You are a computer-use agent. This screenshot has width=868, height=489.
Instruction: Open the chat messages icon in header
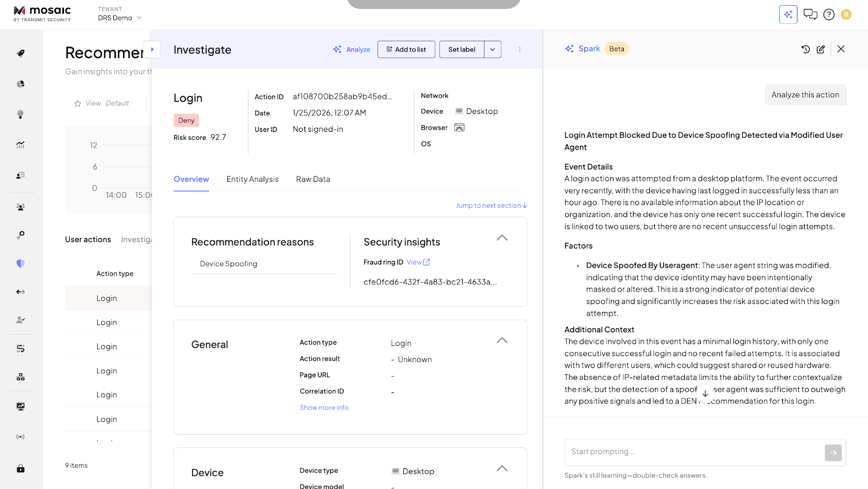810,15
